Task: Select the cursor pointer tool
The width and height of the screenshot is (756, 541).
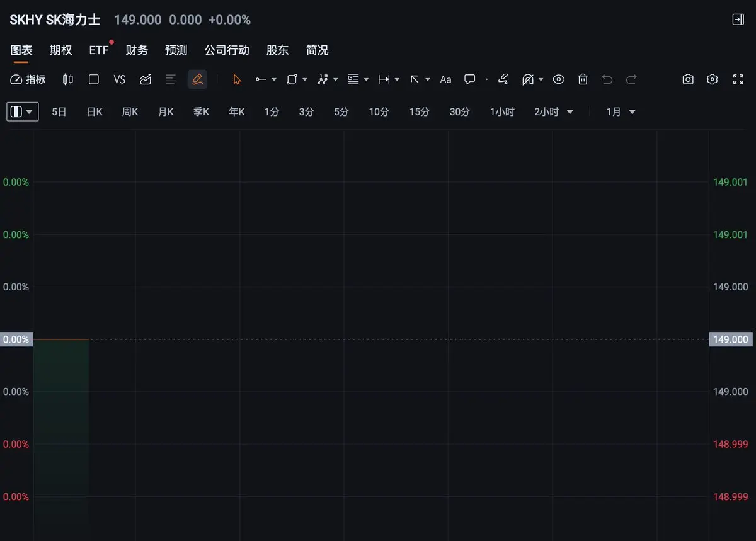Action: 237,79
